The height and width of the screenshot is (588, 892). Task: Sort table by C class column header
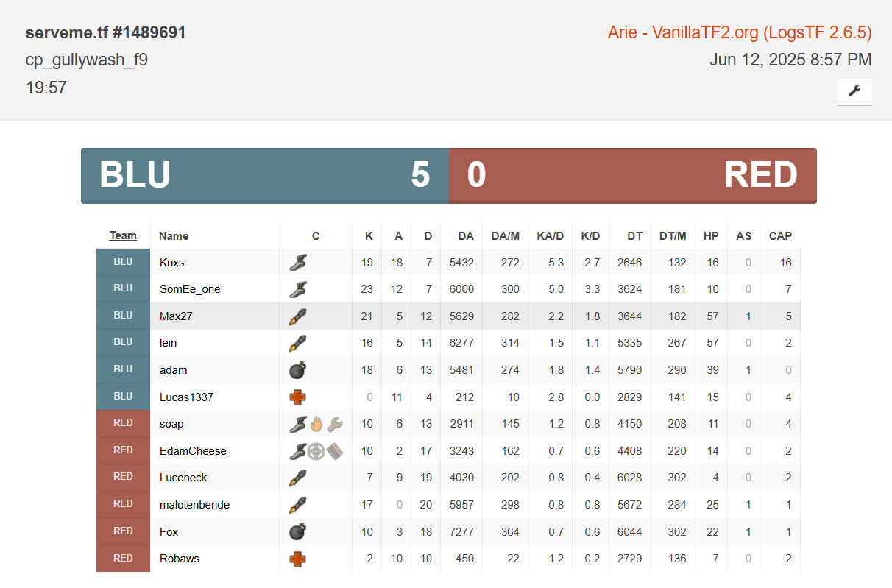[316, 236]
